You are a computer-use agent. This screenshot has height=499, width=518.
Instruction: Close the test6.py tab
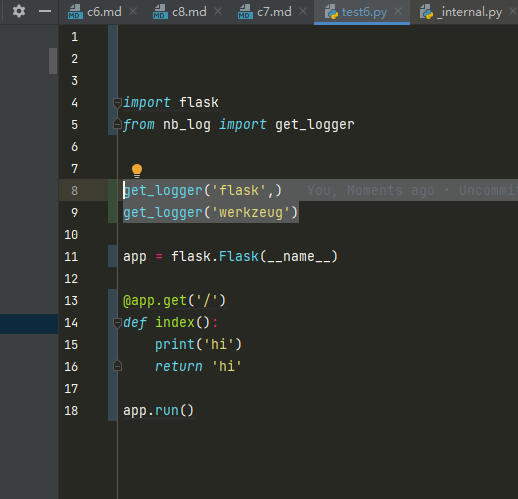point(398,12)
